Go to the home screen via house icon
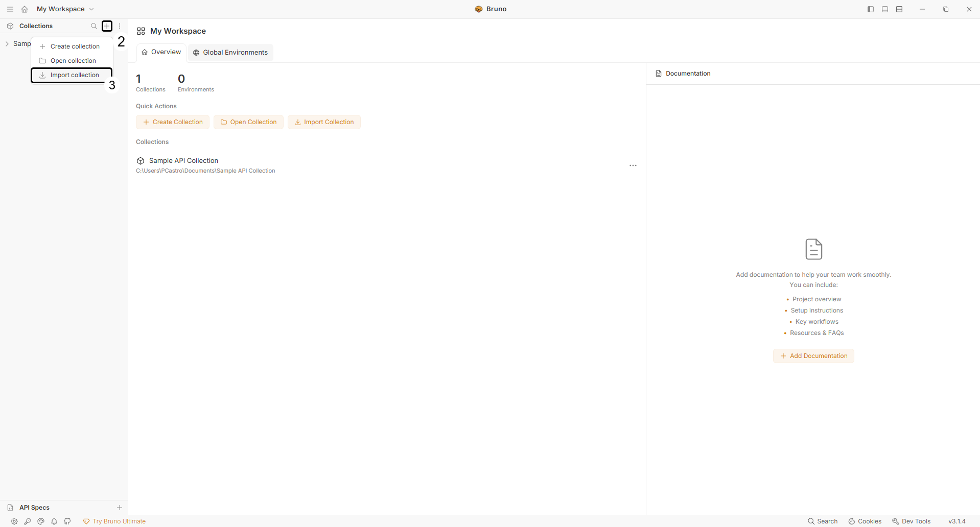This screenshot has width=980, height=527. 25,9
